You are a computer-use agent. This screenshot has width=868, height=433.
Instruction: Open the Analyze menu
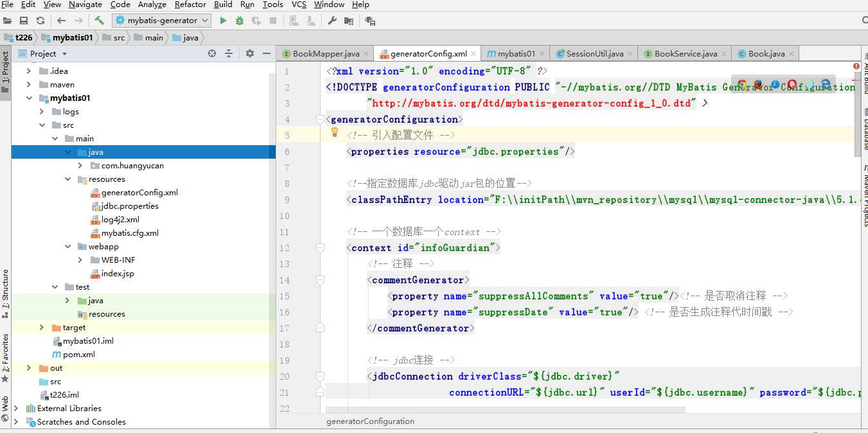click(x=152, y=4)
